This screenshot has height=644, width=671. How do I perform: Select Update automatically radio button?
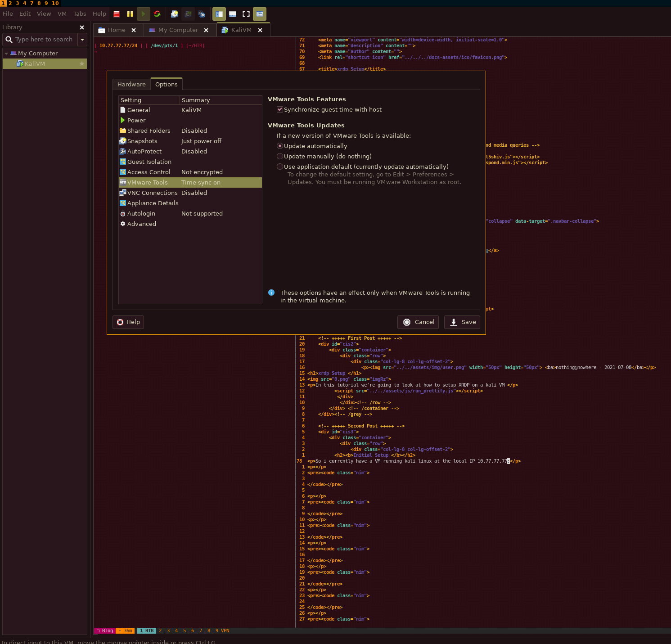(280, 146)
